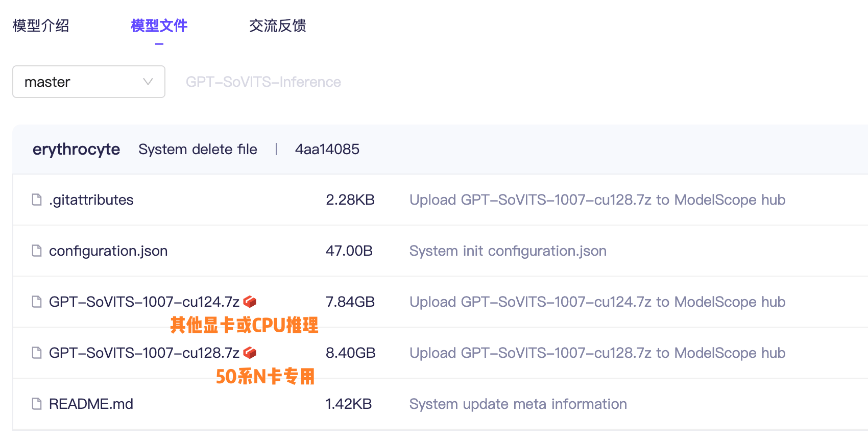The width and height of the screenshot is (868, 442).
Task: Click the configuration.json file icon
Action: pyautogui.click(x=37, y=251)
